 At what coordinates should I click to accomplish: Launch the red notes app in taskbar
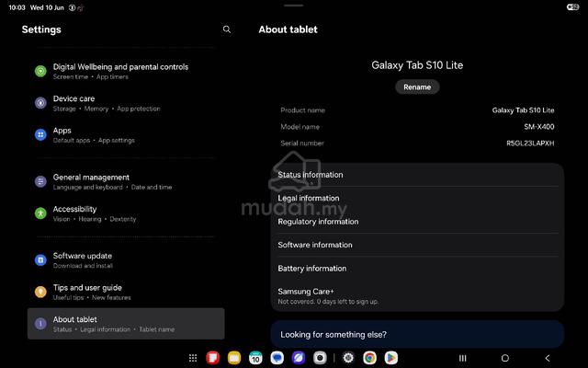click(212, 358)
